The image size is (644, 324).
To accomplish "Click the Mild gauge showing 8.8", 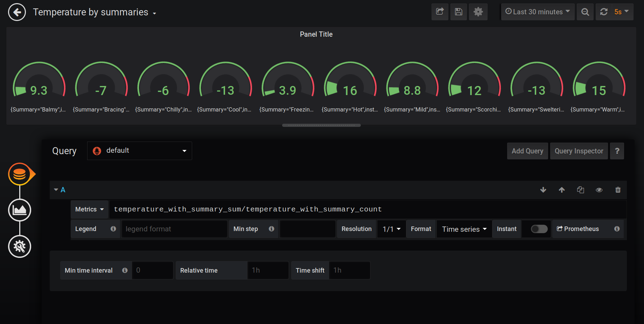I will pos(412,80).
